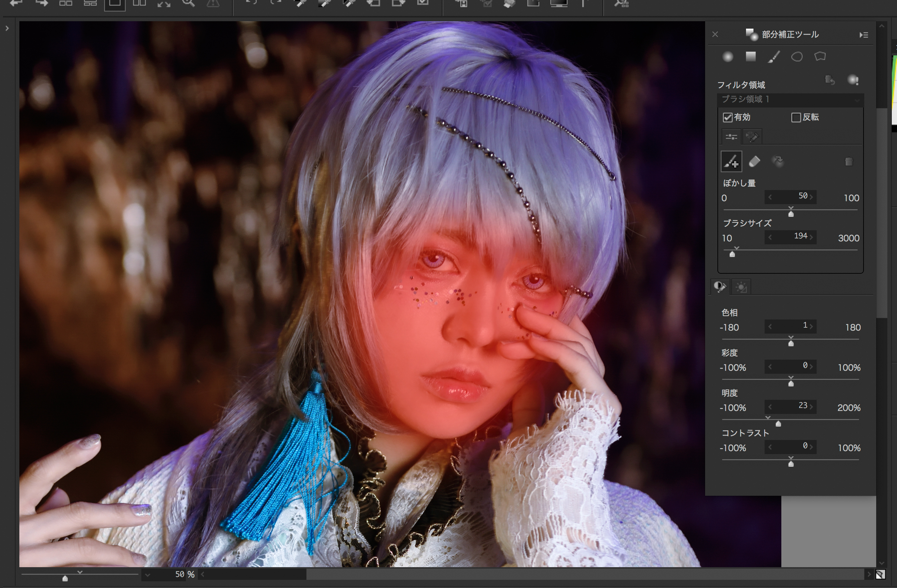This screenshot has height=588, width=897.
Task: Choose the brush area tool
Action: [774, 57]
